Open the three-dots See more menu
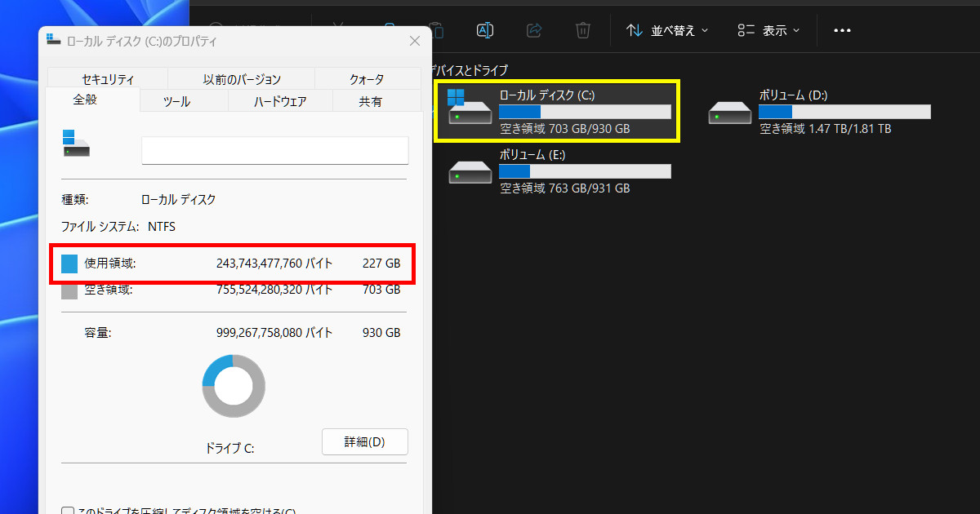The height and width of the screenshot is (514, 980). click(842, 30)
